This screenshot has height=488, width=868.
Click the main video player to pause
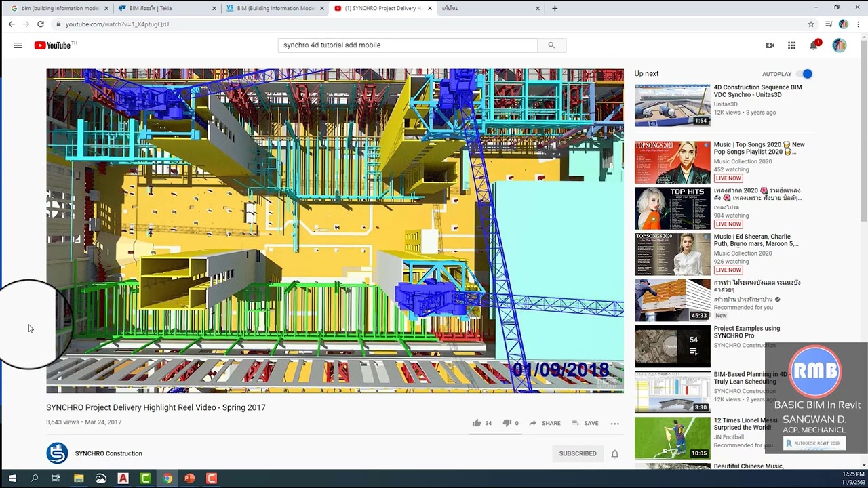tap(335, 230)
